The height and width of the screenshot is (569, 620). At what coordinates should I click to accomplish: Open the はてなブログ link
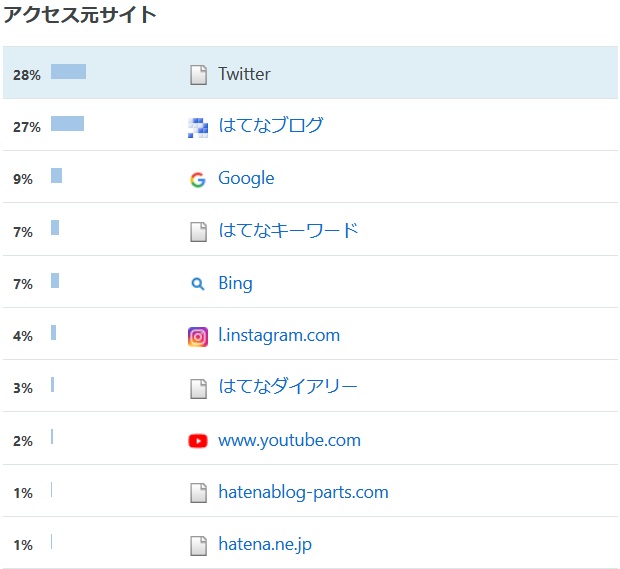click(x=271, y=125)
